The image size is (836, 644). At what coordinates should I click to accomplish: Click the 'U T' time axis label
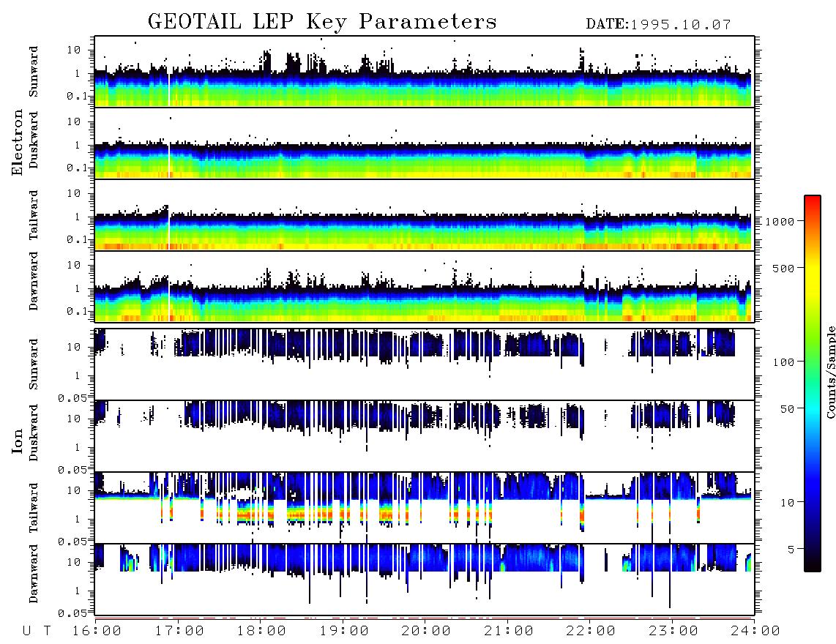(37, 632)
